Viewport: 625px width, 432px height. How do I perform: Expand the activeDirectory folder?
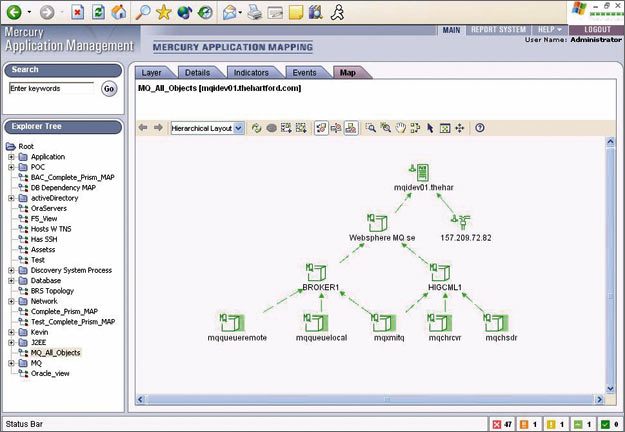[11, 198]
